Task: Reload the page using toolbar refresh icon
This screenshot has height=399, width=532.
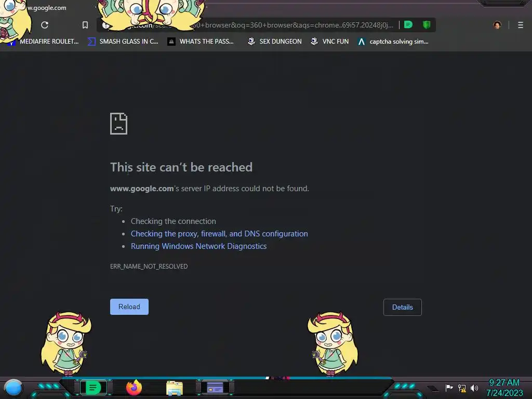Action: click(x=45, y=25)
